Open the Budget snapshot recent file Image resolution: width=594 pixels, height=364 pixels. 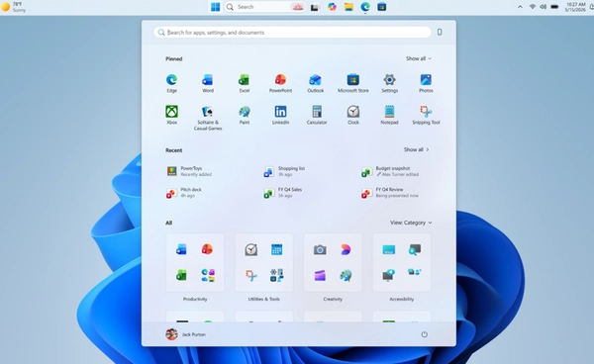coord(390,171)
